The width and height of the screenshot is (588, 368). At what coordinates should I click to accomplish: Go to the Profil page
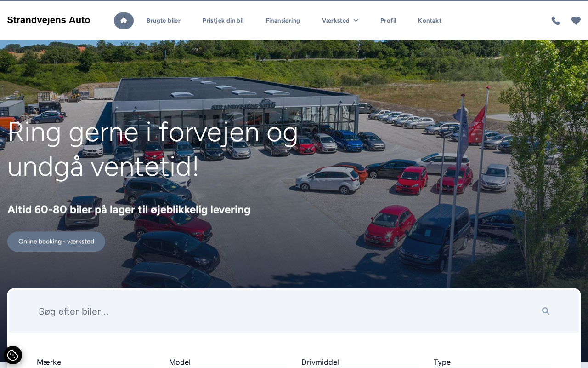[388, 21]
